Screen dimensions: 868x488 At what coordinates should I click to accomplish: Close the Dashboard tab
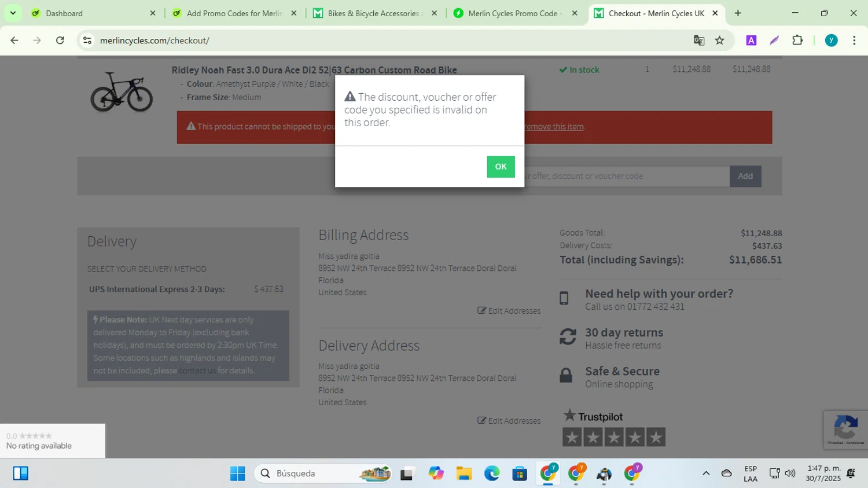153,13
